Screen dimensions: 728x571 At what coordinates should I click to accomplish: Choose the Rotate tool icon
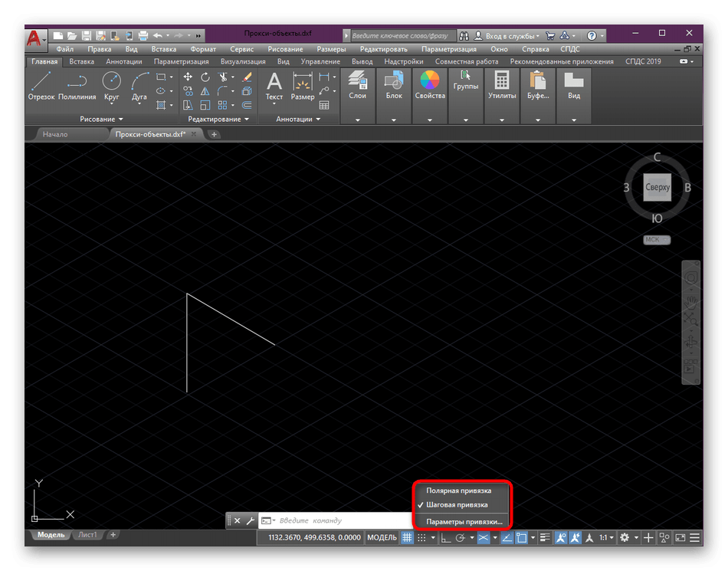[205, 77]
